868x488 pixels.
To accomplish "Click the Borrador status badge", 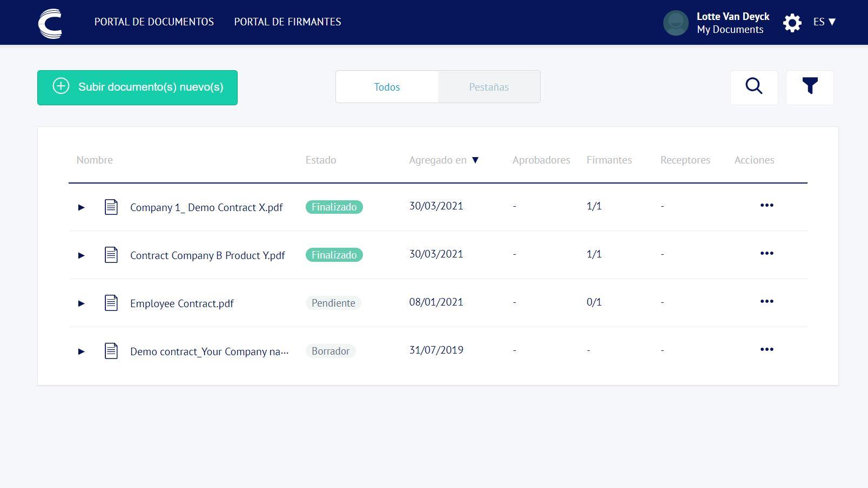I will coord(331,351).
